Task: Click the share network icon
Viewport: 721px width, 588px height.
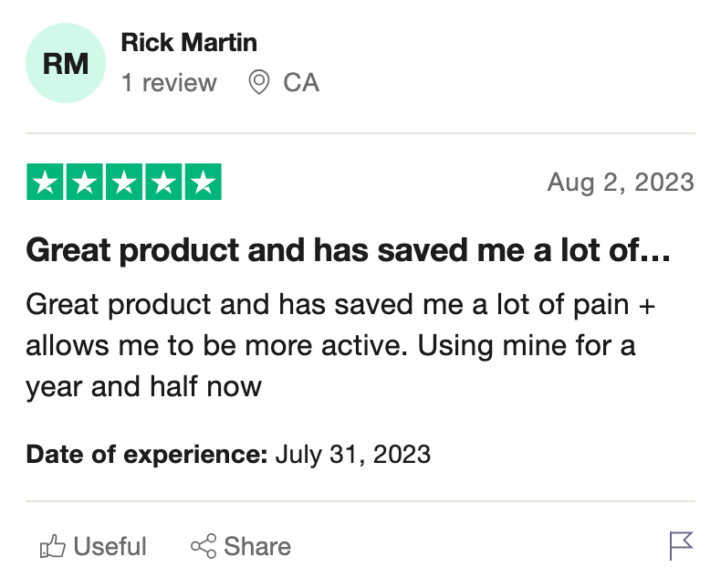Action: (203, 547)
